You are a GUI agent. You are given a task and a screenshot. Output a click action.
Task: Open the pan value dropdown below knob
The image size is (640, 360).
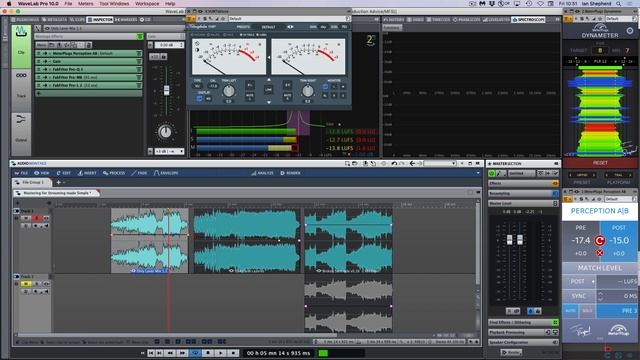169,151
